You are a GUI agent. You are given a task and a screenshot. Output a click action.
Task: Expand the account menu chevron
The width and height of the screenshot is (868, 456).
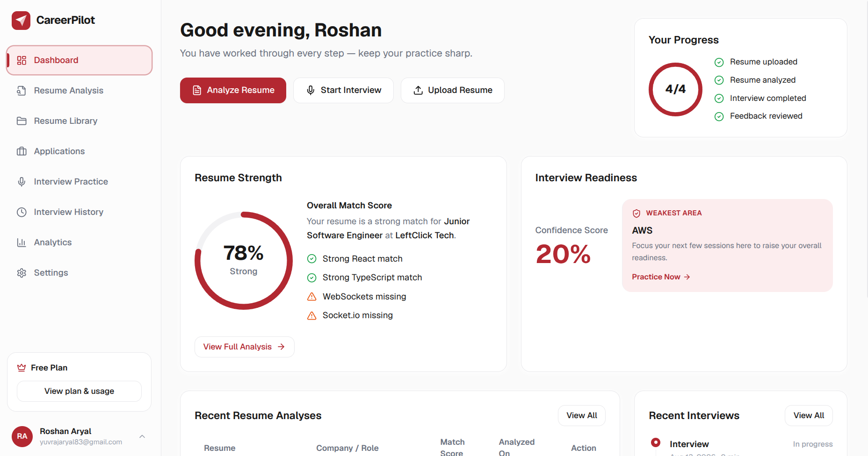(142, 436)
